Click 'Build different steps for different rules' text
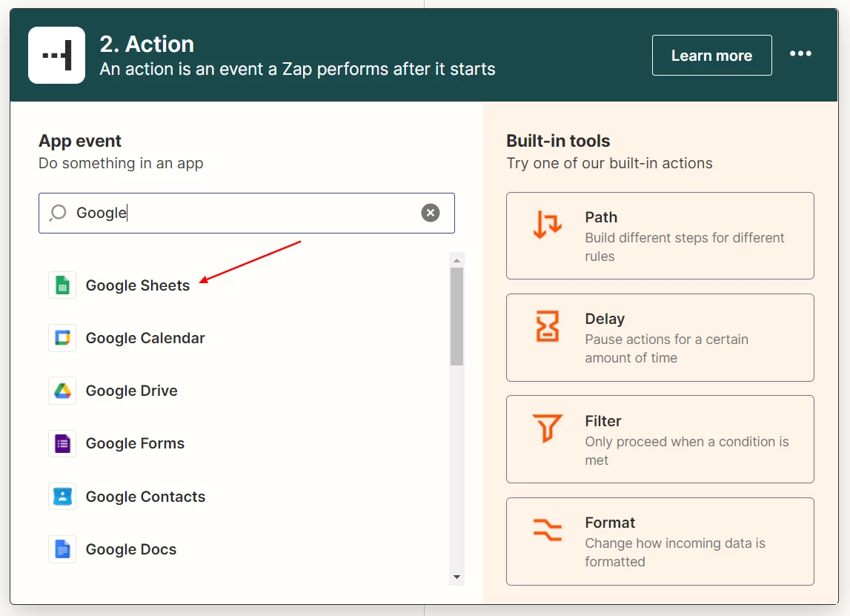850x616 pixels. (x=684, y=247)
